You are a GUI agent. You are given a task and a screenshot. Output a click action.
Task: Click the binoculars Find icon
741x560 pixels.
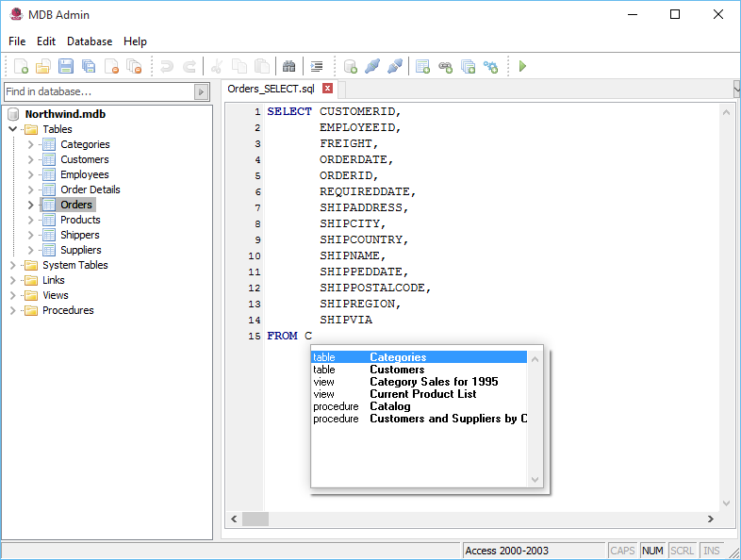coord(289,67)
